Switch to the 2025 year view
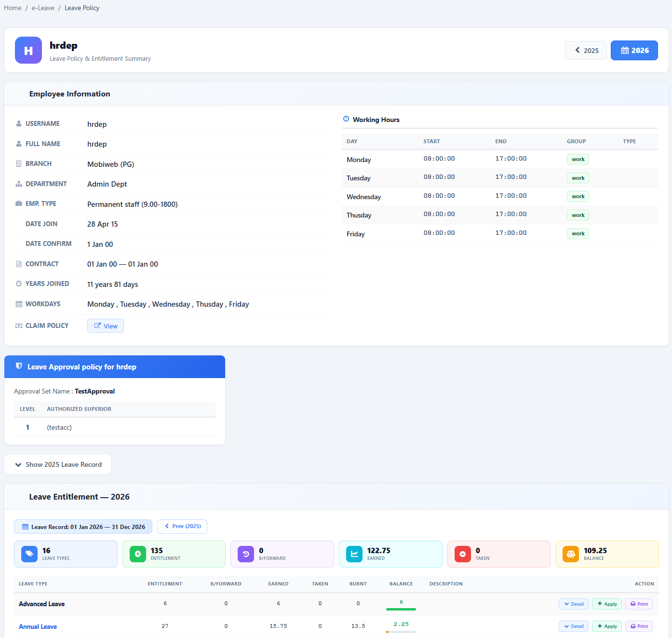This screenshot has width=672, height=638. click(586, 50)
